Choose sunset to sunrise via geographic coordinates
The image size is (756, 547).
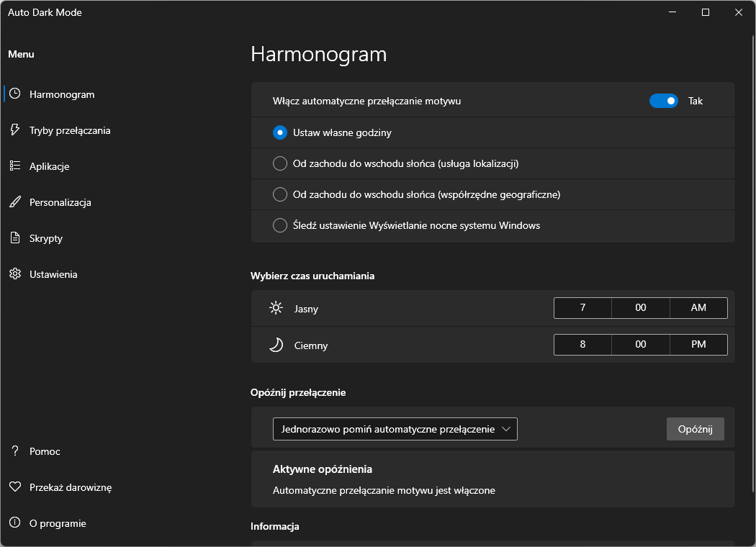(279, 194)
